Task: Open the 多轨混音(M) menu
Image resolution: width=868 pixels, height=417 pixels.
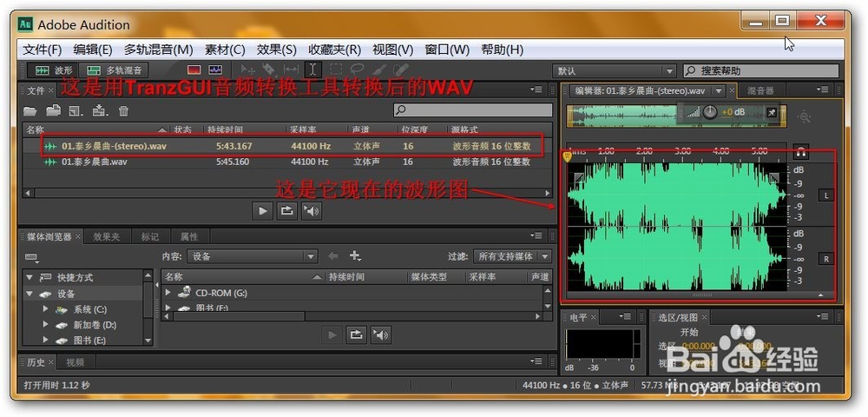Action: pos(158,50)
